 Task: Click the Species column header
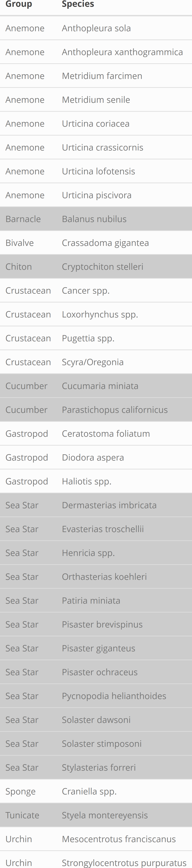(78, 4)
